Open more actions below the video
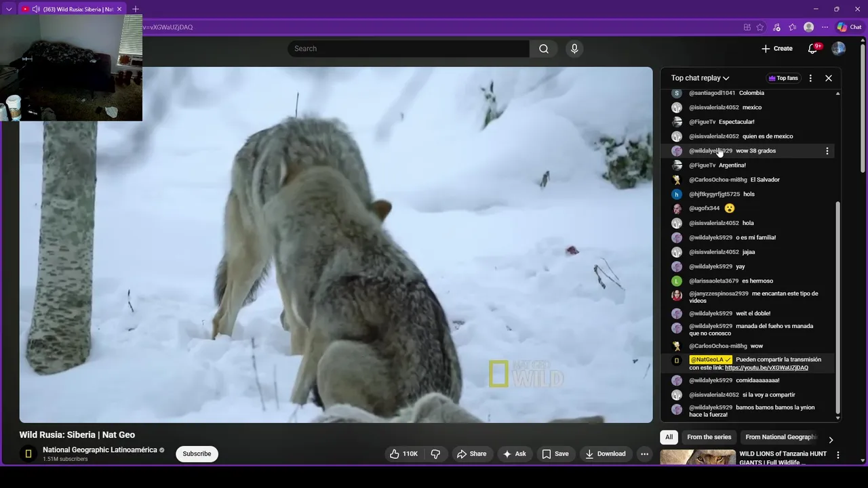 (645, 454)
